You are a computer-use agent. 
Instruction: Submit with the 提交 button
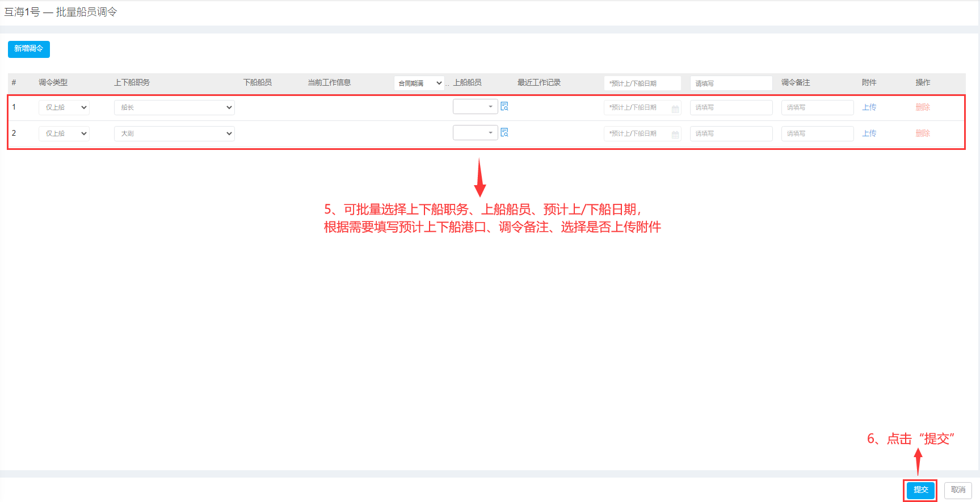pos(920,490)
